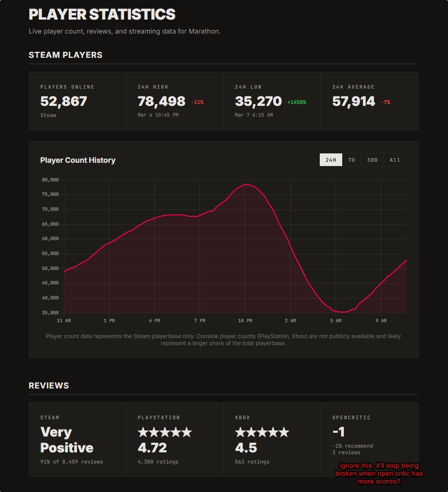Click the 24H Average value 57,914
The image size is (448, 492).
(353, 101)
